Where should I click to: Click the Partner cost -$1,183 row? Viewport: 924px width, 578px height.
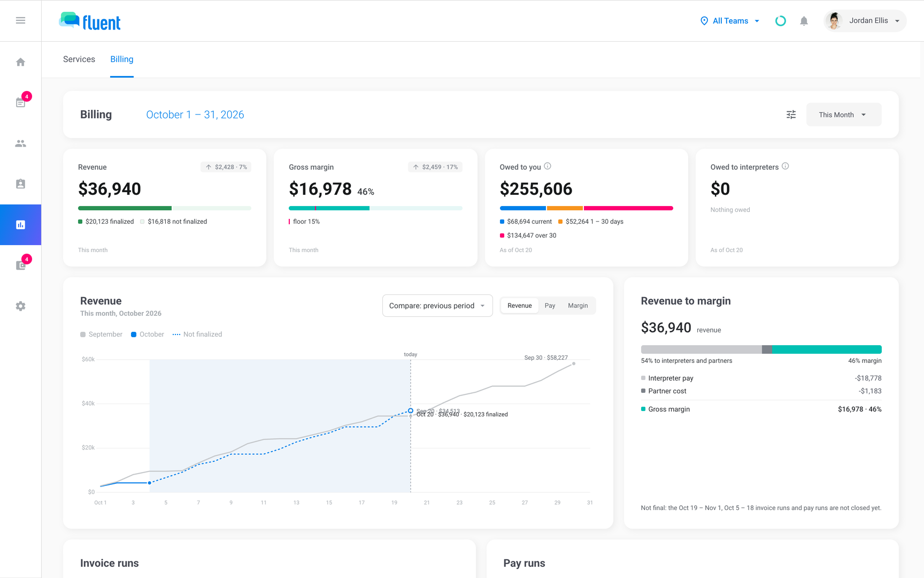[761, 391]
